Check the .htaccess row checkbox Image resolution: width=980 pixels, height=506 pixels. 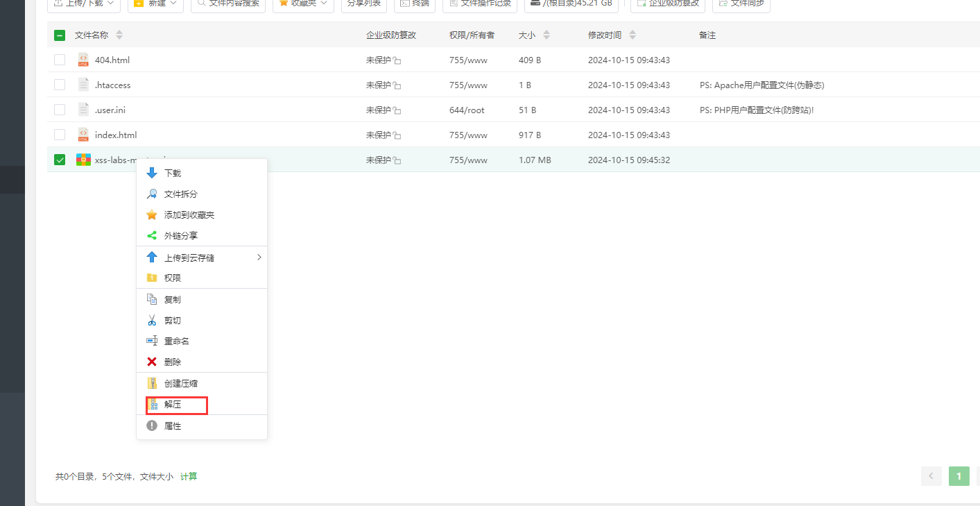[60, 85]
